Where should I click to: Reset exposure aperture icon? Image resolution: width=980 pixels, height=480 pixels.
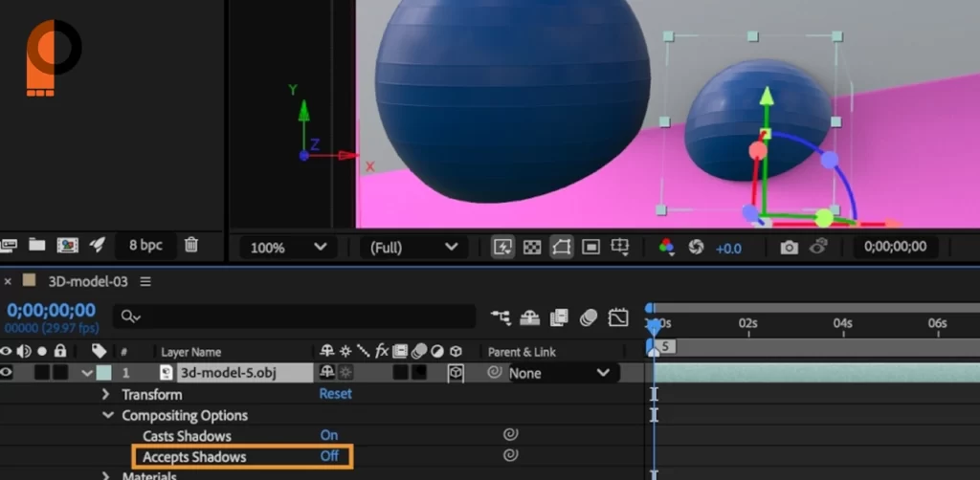coord(696,248)
